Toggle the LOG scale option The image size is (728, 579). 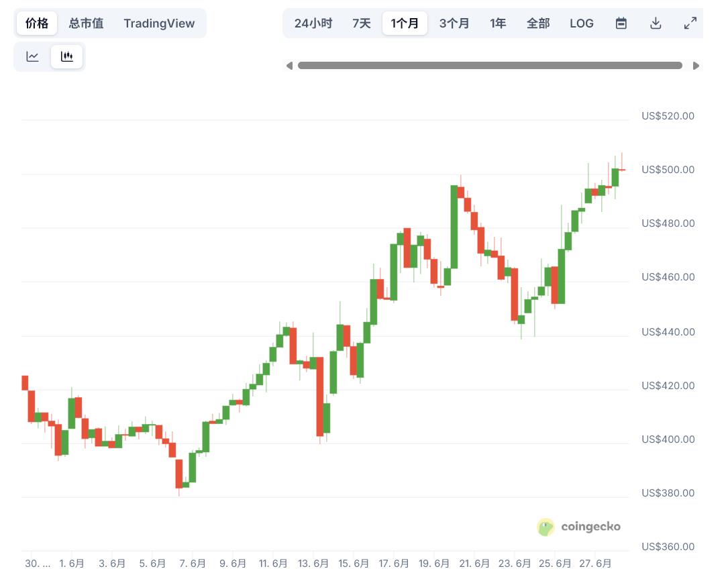[x=581, y=23]
